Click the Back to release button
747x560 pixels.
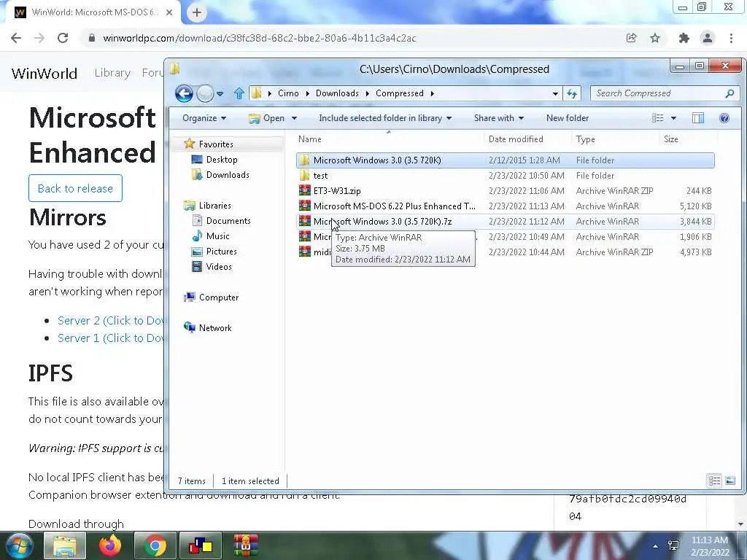(75, 188)
